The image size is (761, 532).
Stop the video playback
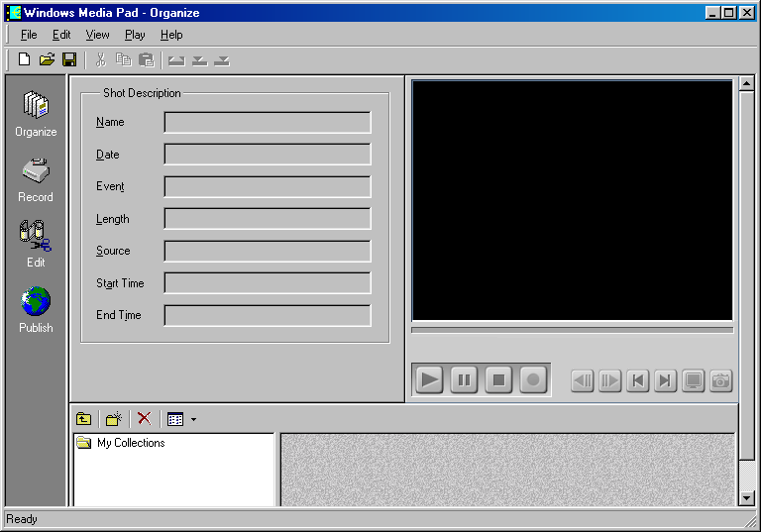[x=498, y=379]
